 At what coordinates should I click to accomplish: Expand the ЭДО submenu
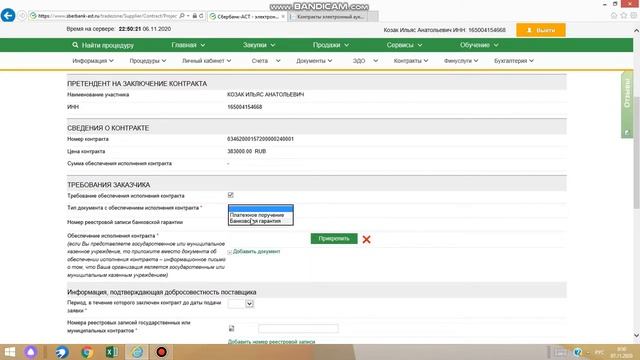(365, 61)
